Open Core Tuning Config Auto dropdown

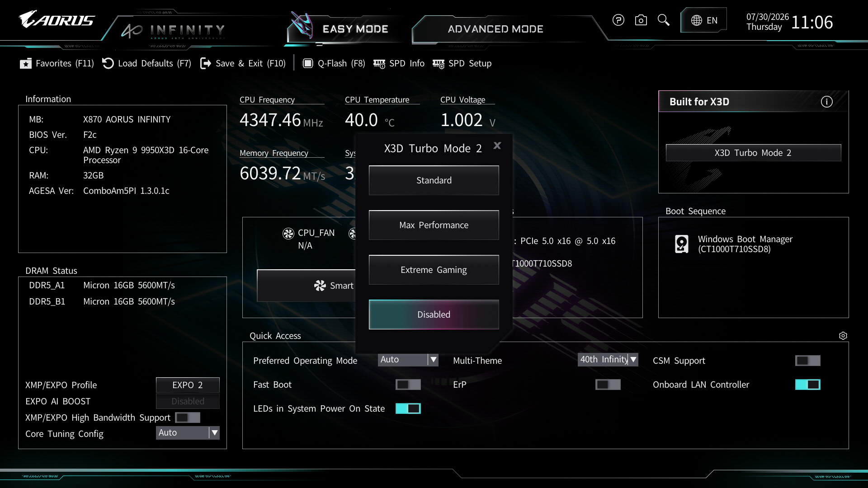coord(188,433)
